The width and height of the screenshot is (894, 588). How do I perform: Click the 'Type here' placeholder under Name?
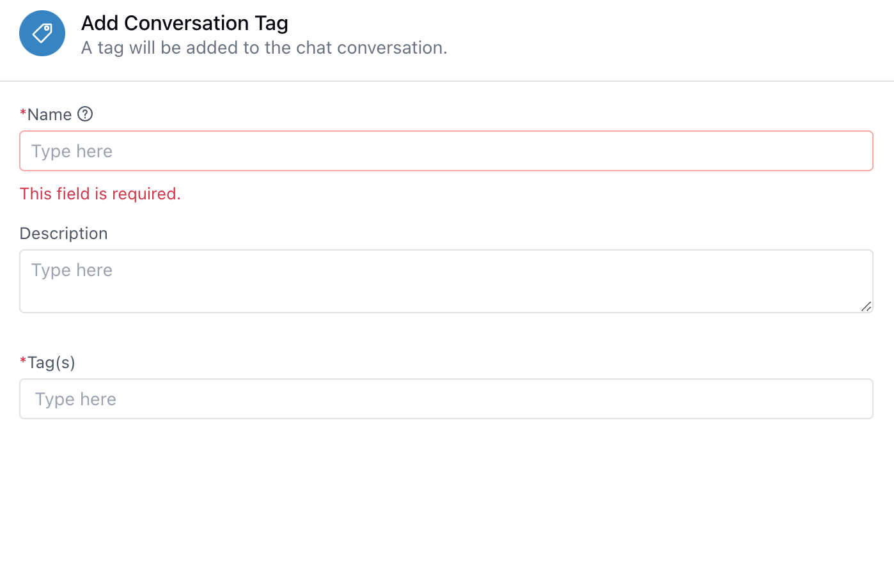[x=72, y=151]
